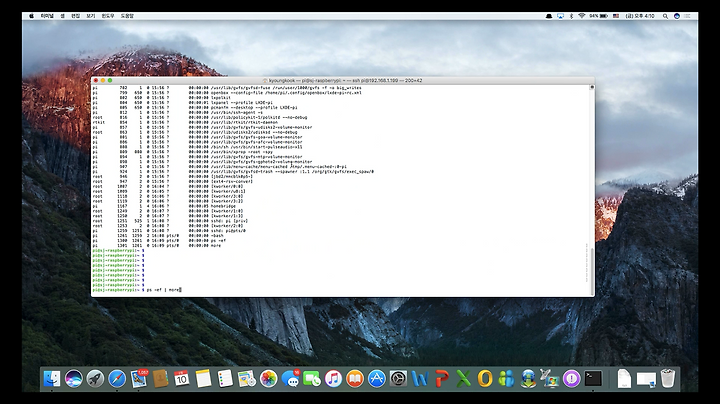Open Launchpad rocket icon in Dock

pos(95,379)
